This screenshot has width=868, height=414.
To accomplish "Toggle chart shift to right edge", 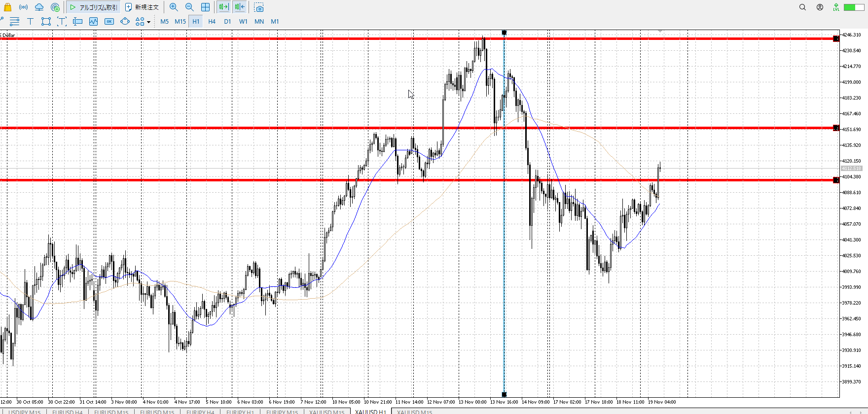I will [240, 7].
